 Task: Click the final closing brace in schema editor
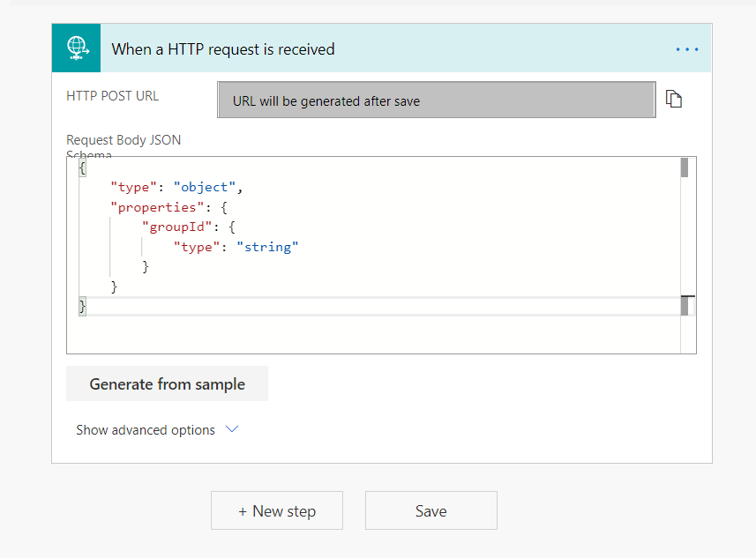point(83,306)
